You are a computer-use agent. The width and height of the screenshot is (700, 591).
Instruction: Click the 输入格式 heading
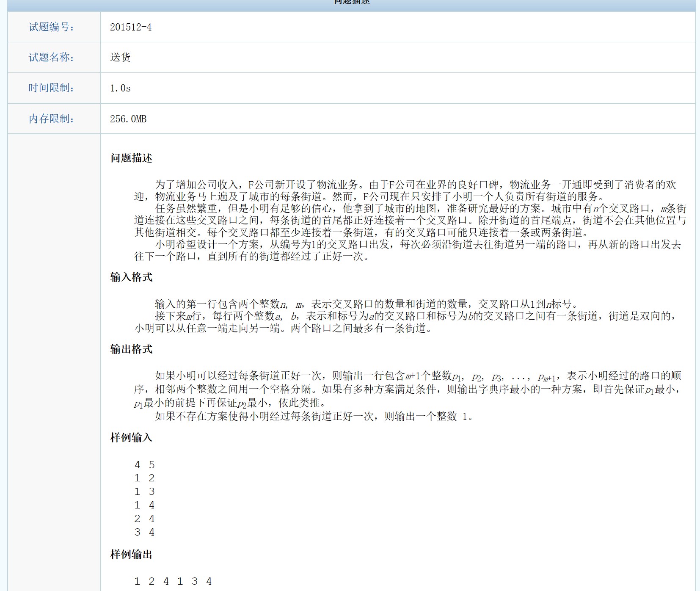[x=131, y=277]
